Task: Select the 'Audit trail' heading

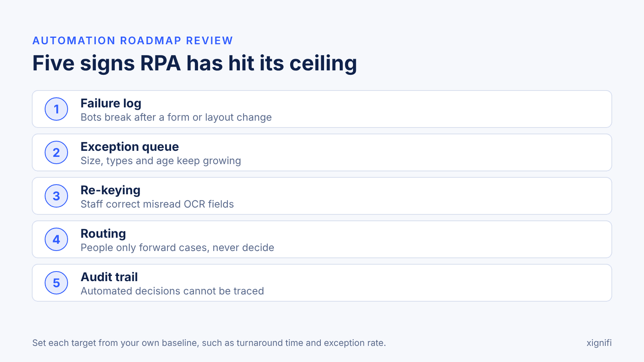Action: click(x=109, y=277)
